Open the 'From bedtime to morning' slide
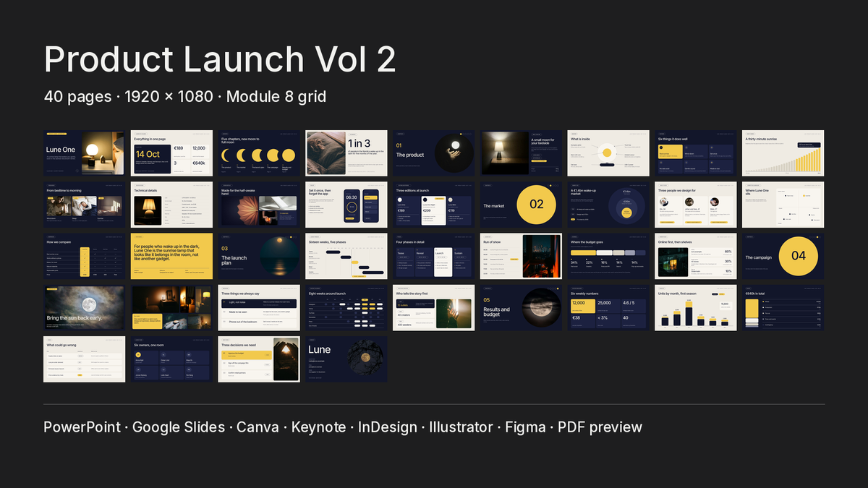Image resolution: width=868 pixels, height=488 pixels. [x=84, y=205]
